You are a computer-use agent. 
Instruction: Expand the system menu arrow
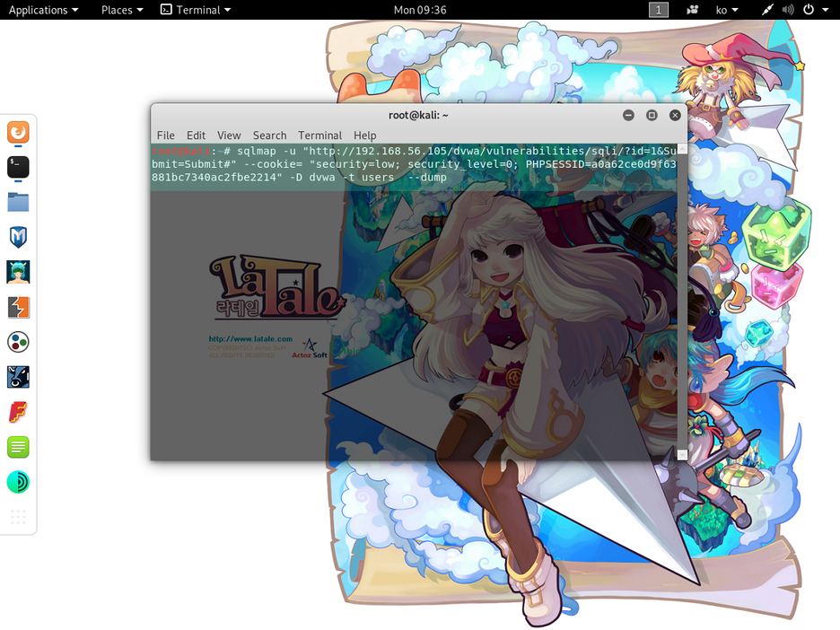pyautogui.click(x=825, y=10)
